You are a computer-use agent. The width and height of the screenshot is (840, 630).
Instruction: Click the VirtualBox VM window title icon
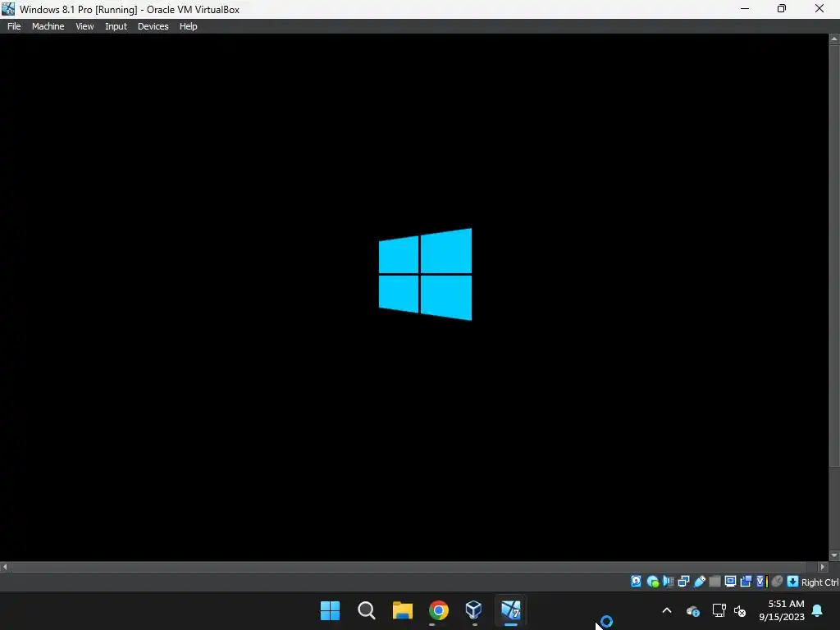pos(8,8)
